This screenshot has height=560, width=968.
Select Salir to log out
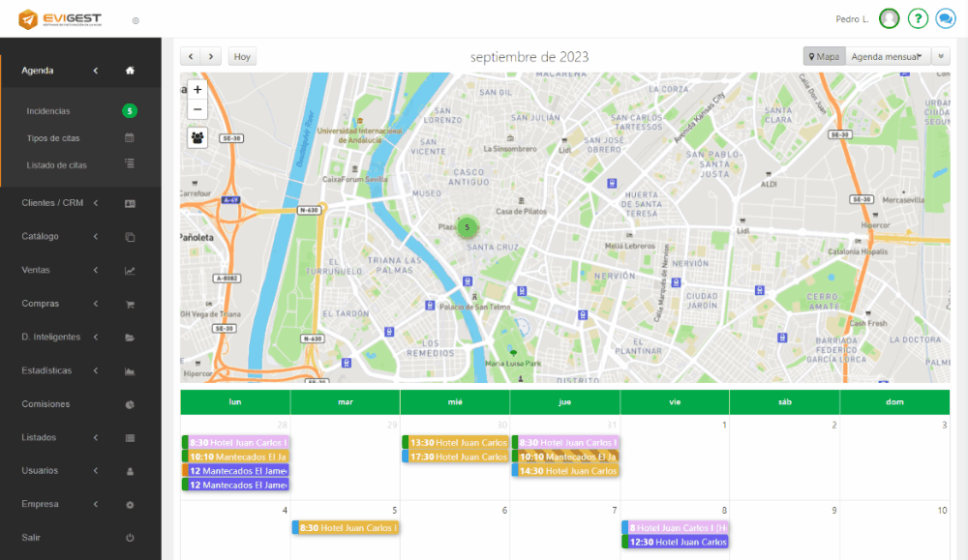coord(31,537)
